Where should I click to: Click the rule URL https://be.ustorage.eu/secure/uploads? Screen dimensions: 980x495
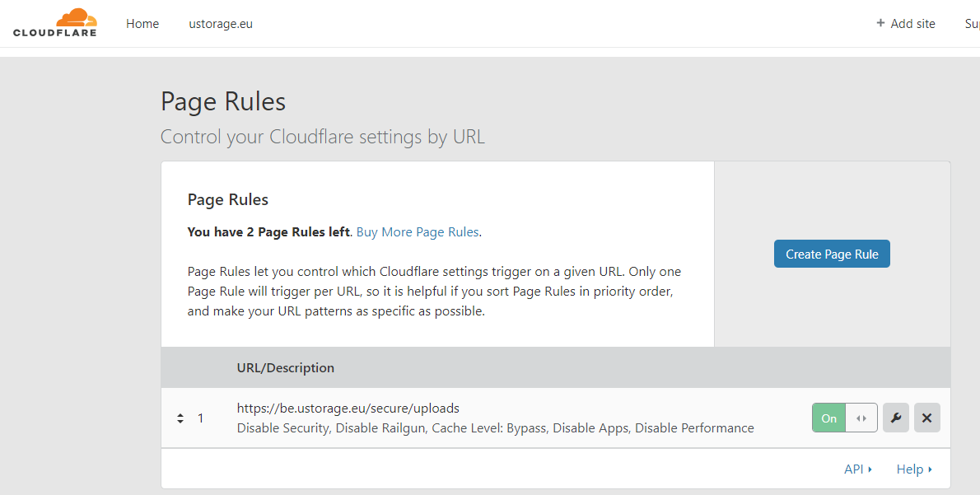pyautogui.click(x=348, y=409)
